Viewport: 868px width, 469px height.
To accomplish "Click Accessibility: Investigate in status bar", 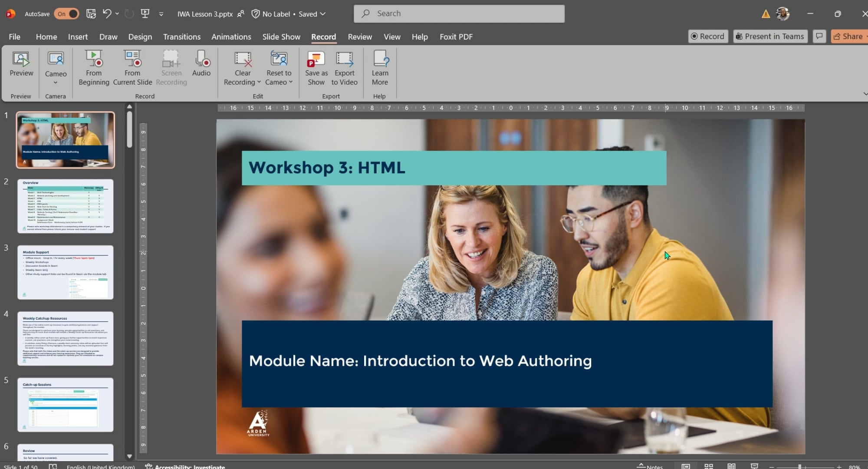I will pos(185,467).
